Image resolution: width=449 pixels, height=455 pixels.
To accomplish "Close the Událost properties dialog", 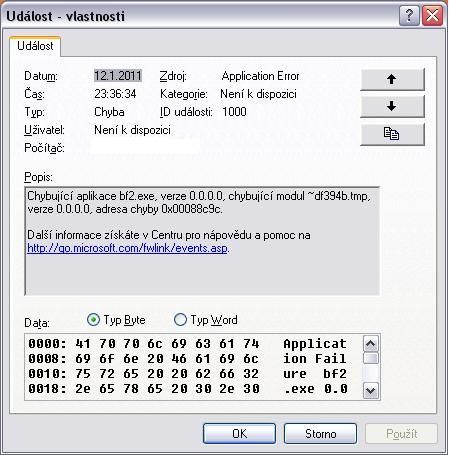I will (x=432, y=15).
